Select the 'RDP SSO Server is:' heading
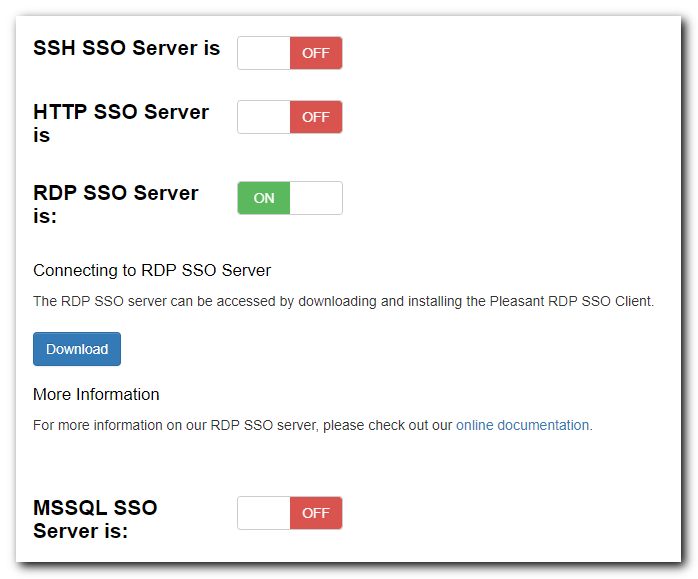This screenshot has width=698, height=579. point(116,204)
